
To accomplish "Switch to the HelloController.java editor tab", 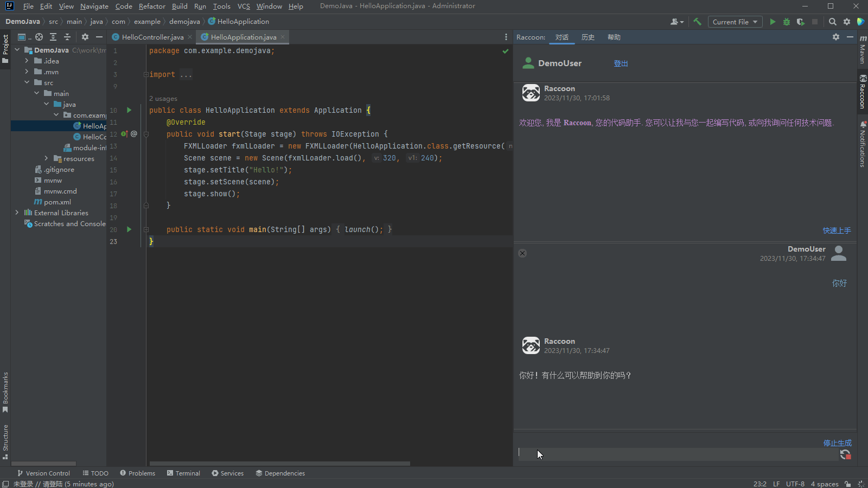I will (152, 37).
